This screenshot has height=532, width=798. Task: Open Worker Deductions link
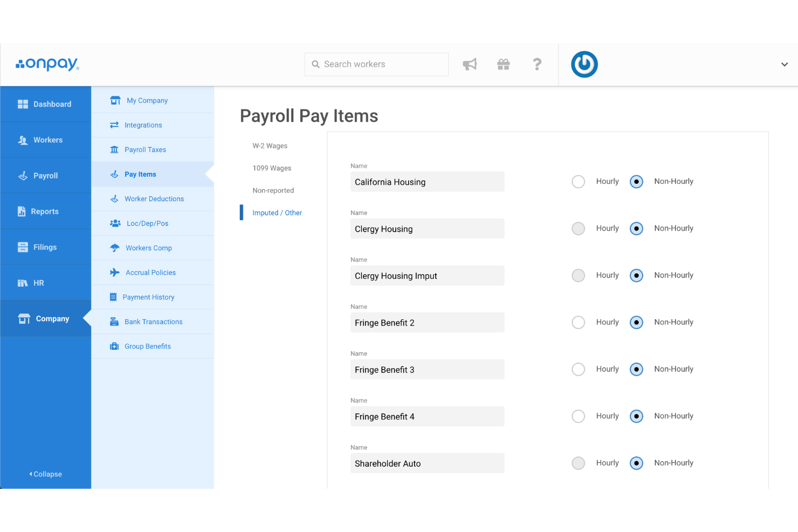(154, 199)
